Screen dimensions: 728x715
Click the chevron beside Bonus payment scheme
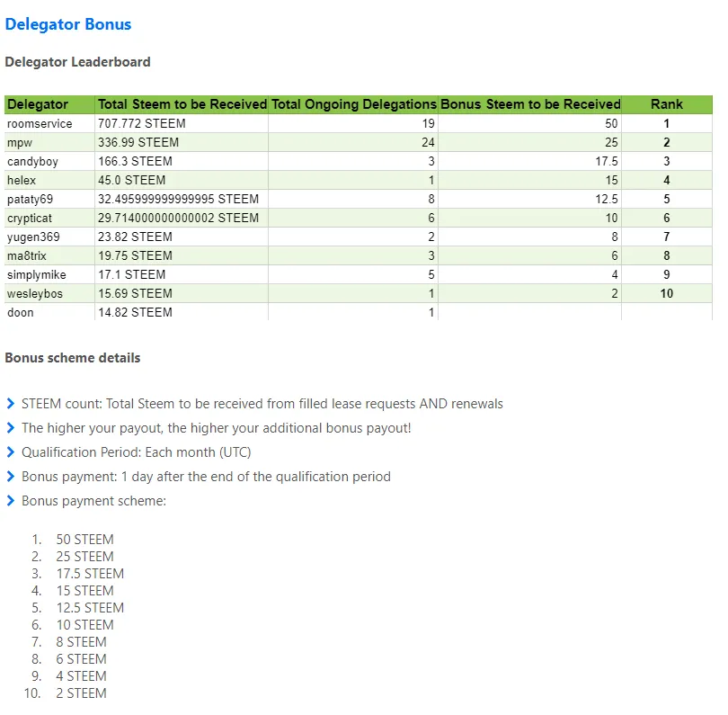point(11,501)
